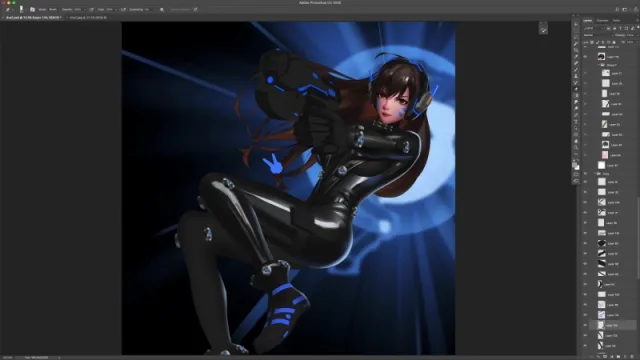Select the Dodge tool
This screenshot has height=360, width=640.
point(576,109)
